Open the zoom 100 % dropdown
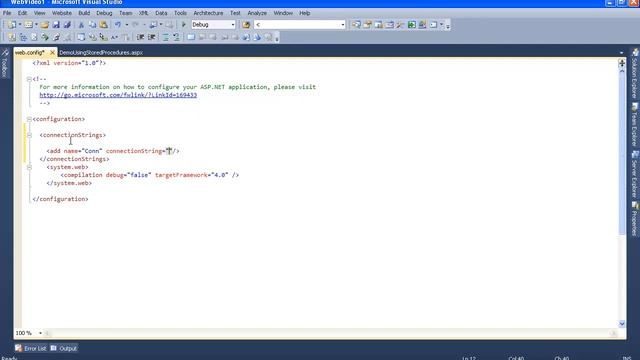 pos(40,333)
